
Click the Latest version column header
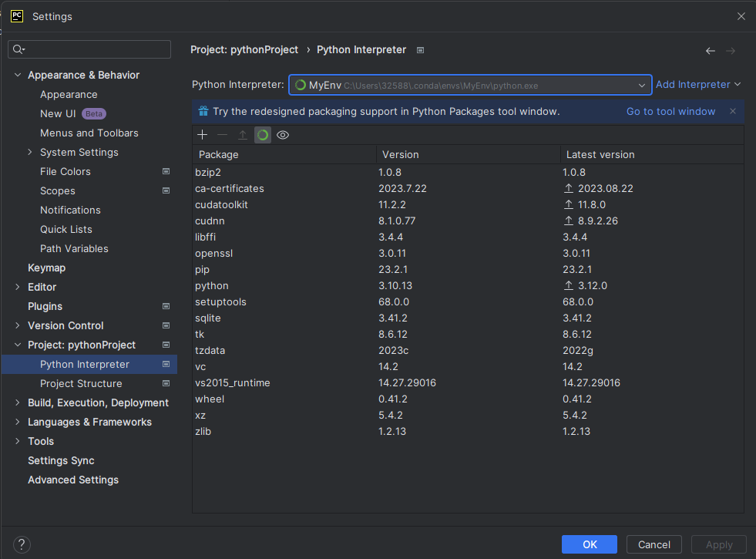pos(652,154)
